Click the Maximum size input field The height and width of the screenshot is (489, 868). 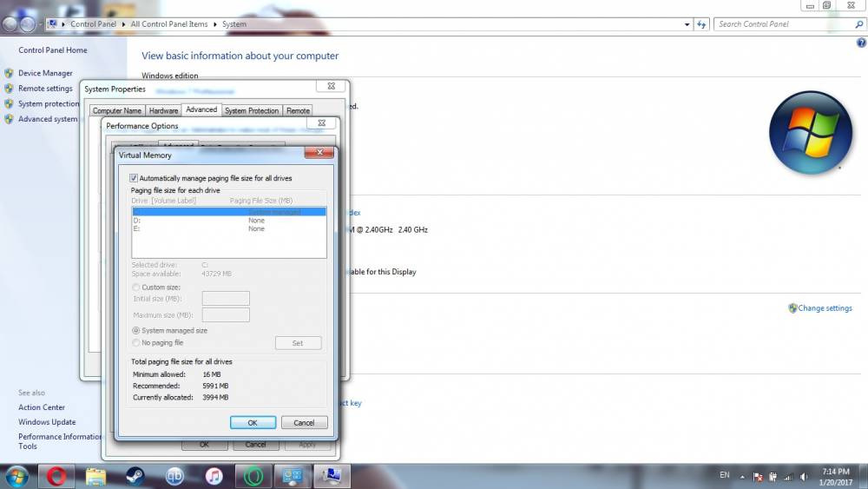tap(226, 315)
